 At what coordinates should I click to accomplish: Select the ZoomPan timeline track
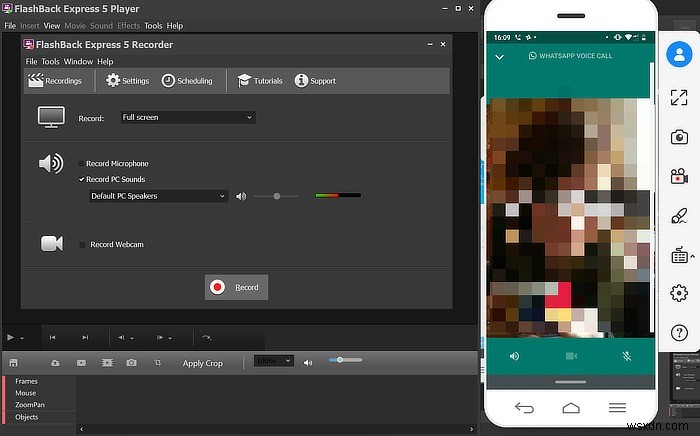pos(30,405)
